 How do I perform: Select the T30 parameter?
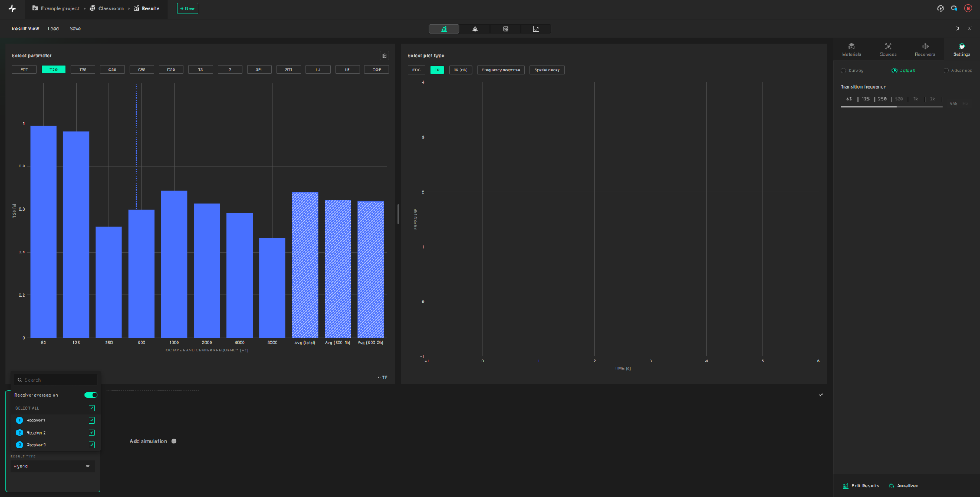[83, 70]
